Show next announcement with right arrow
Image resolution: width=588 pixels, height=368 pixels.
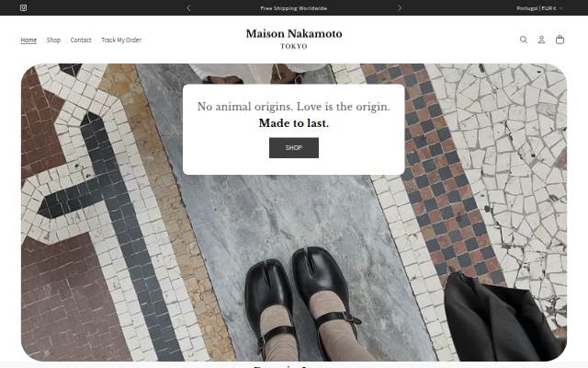click(x=400, y=8)
